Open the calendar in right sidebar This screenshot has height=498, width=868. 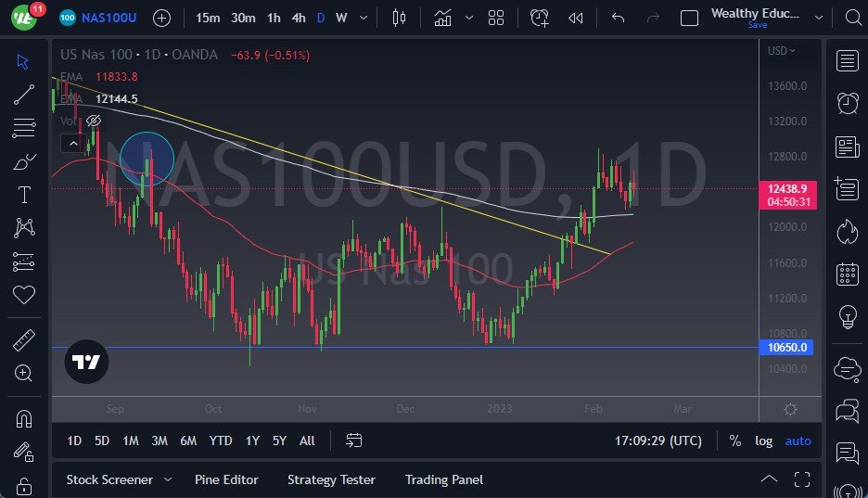click(847, 274)
